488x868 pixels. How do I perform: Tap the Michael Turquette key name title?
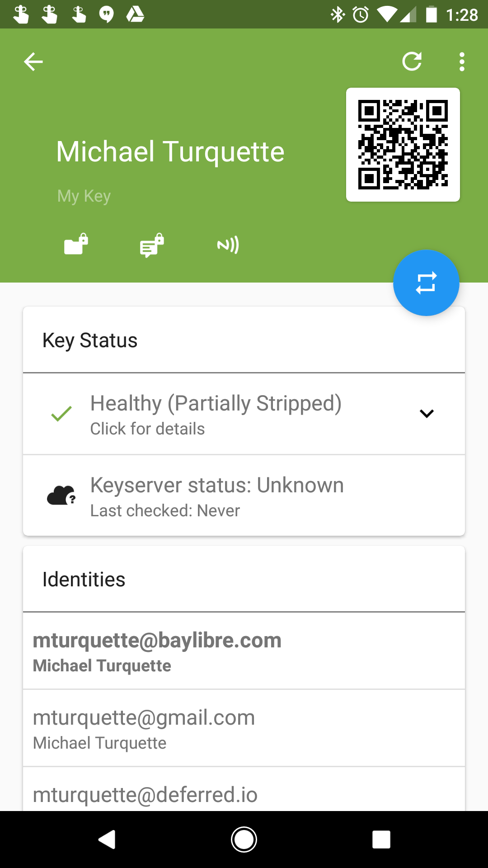click(170, 151)
